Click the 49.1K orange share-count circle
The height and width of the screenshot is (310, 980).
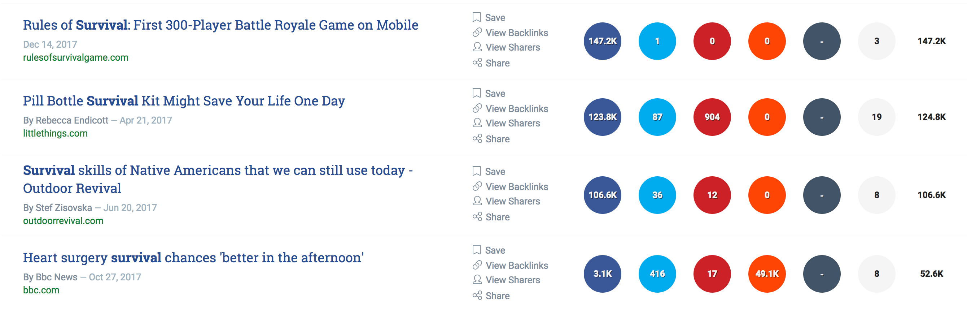tap(767, 274)
